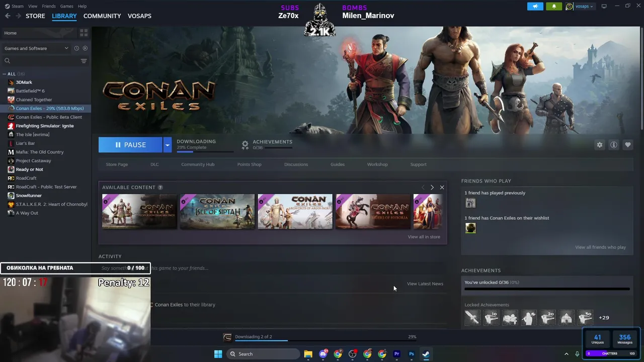Image resolution: width=644 pixels, height=362 pixels.
Task: Close the Available Content panel
Action: pyautogui.click(x=442, y=188)
